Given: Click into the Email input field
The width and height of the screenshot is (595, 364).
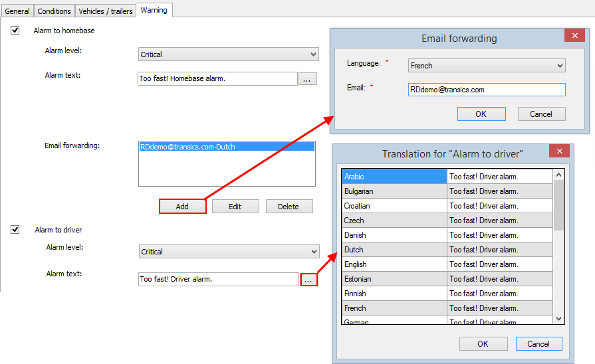Looking at the screenshot, I should [x=487, y=90].
